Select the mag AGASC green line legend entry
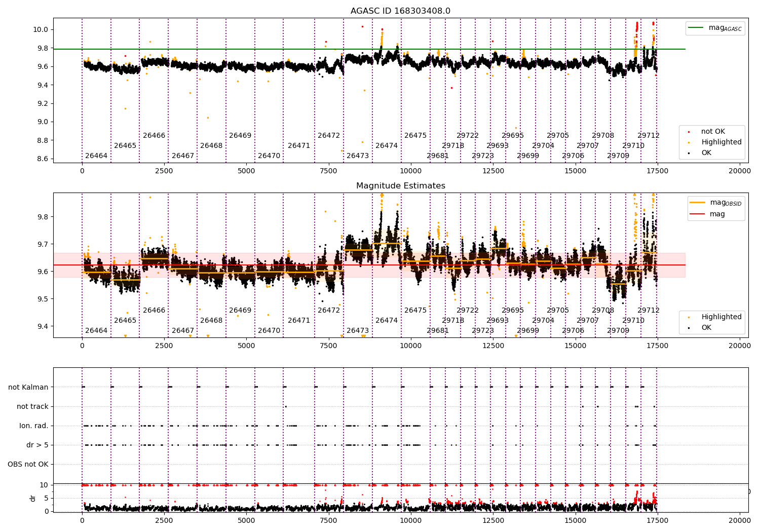Viewport: 760px width, 532px height. tap(715, 28)
